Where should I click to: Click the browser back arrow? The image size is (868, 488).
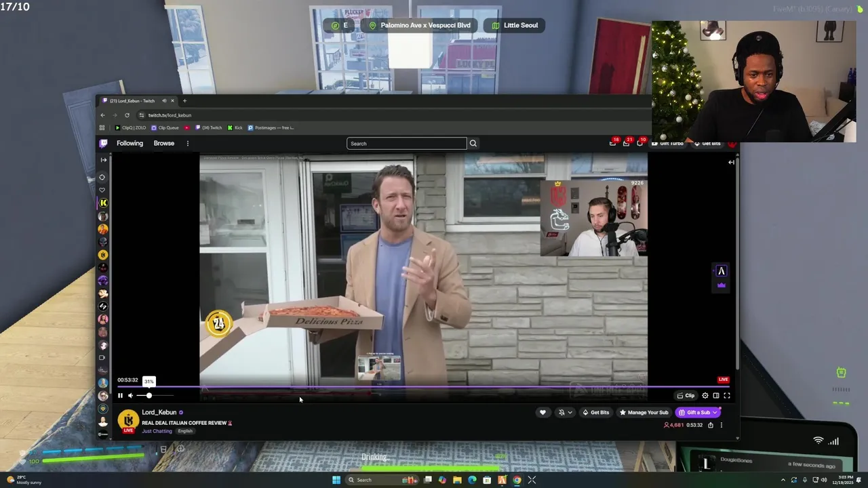[102, 115]
